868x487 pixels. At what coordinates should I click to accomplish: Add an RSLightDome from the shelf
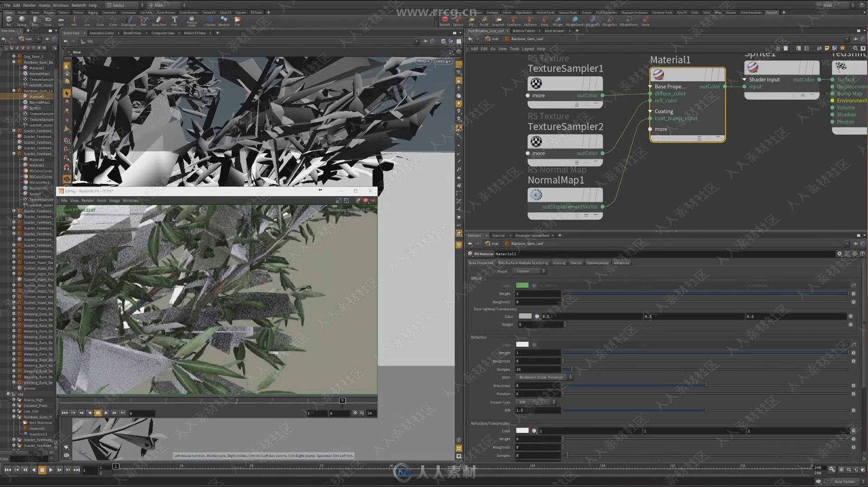(574, 21)
